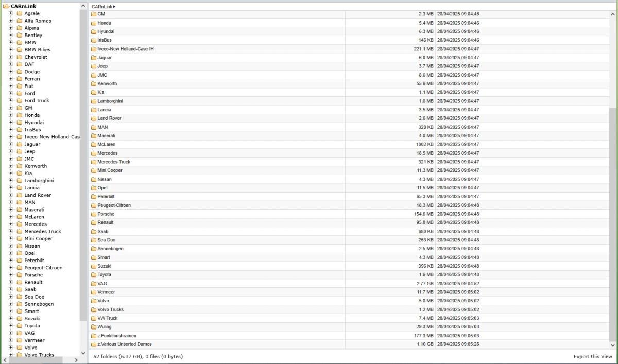The image size is (618, 364).
Task: Click the tree panel right scroll arrow
Action: pyautogui.click(x=77, y=360)
